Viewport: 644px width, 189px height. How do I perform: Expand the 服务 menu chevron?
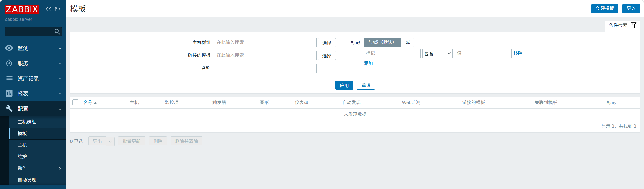coord(60,64)
